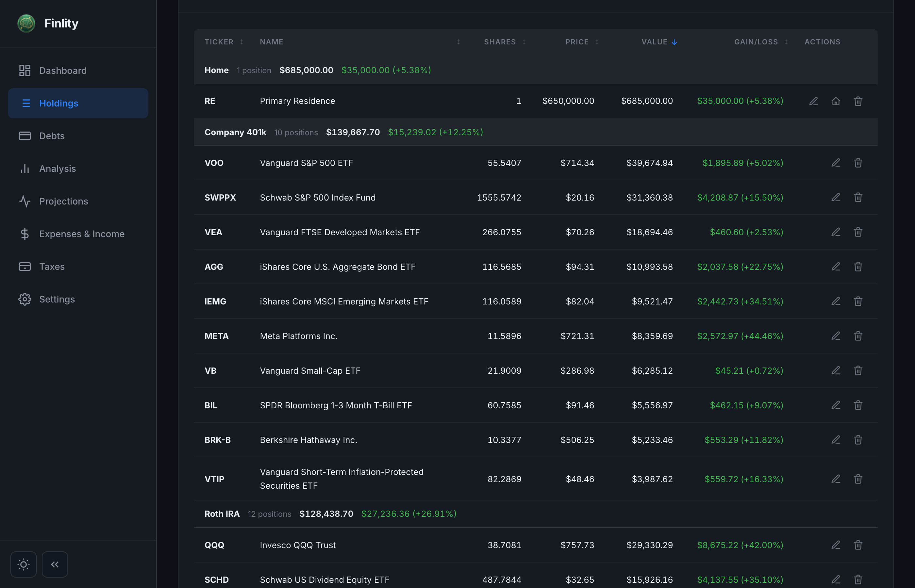The width and height of the screenshot is (915, 588).
Task: Delete the BRK-B holding
Action: [x=858, y=440]
